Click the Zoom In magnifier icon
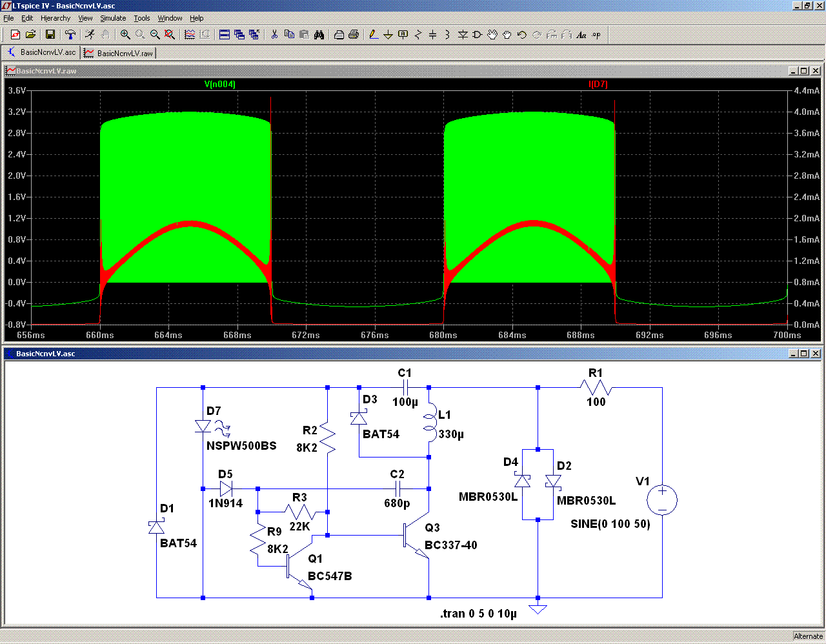 pyautogui.click(x=125, y=34)
